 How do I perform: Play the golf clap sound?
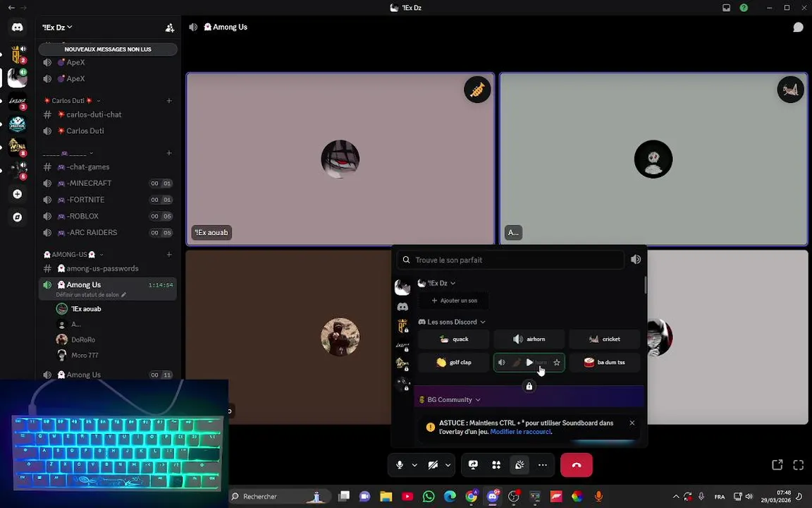(x=454, y=363)
